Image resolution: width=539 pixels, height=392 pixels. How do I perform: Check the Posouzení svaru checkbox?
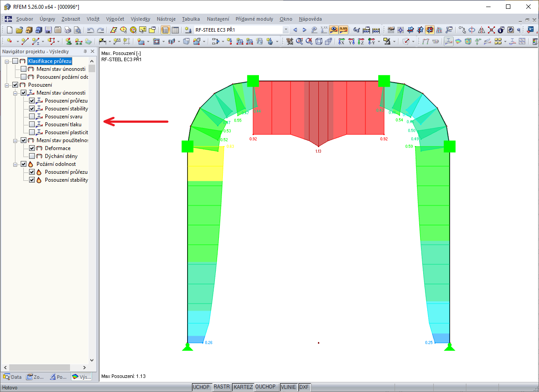(32, 117)
